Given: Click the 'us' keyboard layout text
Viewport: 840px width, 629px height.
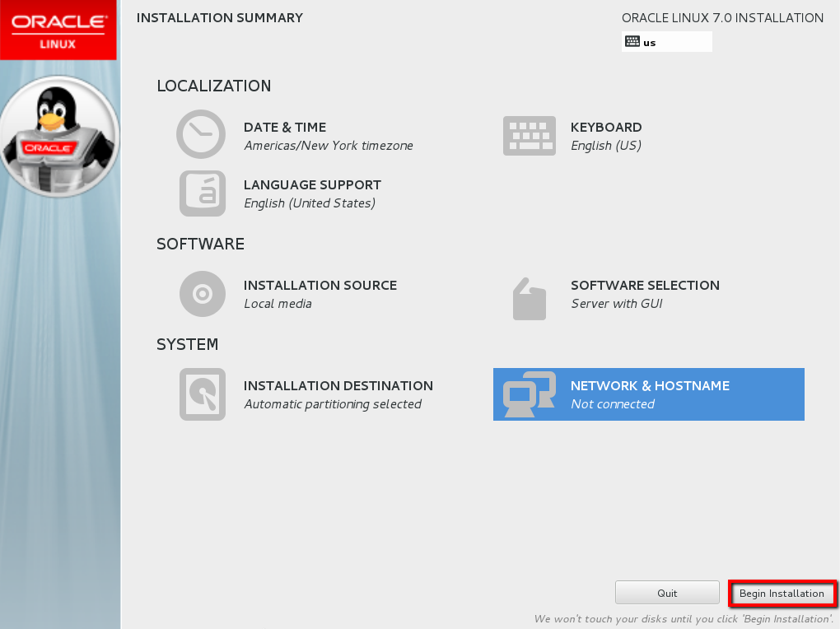Looking at the screenshot, I should [649, 43].
